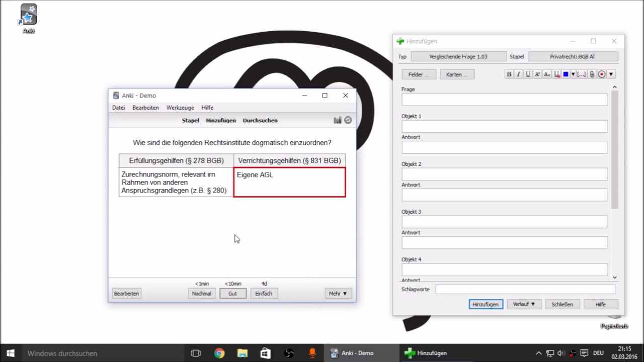644x362 pixels.
Task: Click the scroll-up arrow of fields list
Action: tap(614, 87)
